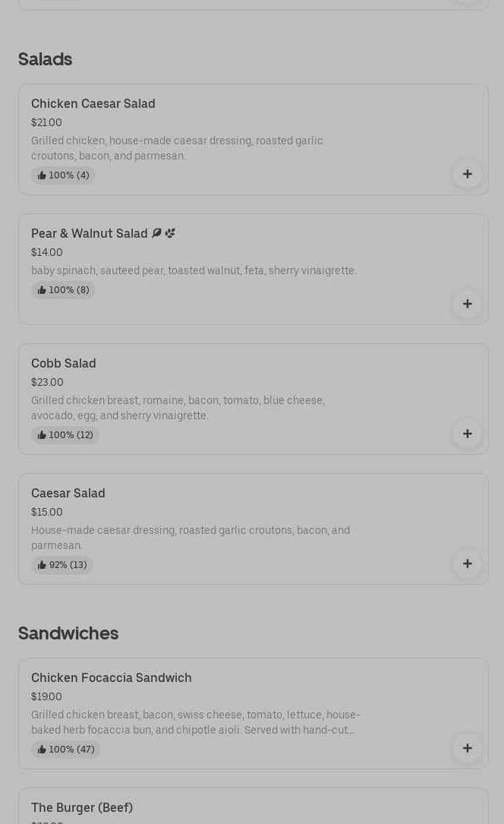
Task: Open Chicken Focaccia Sandwich details
Action: point(112,678)
